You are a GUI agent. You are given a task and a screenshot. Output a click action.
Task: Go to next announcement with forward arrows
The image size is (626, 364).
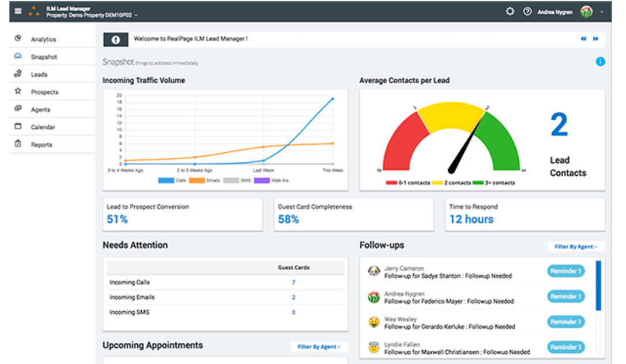[595, 39]
